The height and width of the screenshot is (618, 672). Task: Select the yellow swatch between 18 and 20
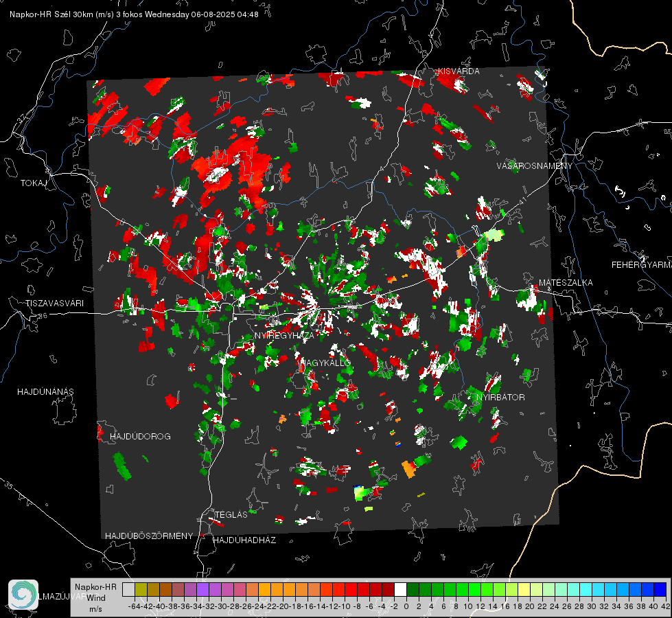(524, 589)
